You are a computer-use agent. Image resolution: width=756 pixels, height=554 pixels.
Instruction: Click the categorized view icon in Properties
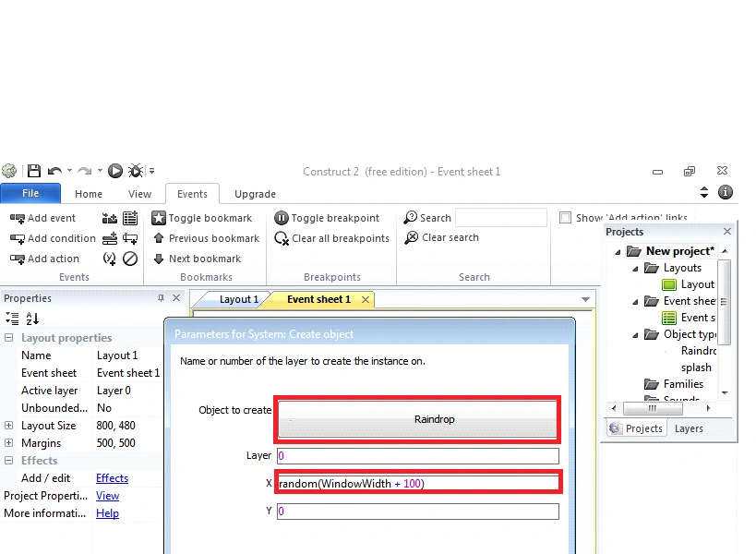click(x=12, y=319)
